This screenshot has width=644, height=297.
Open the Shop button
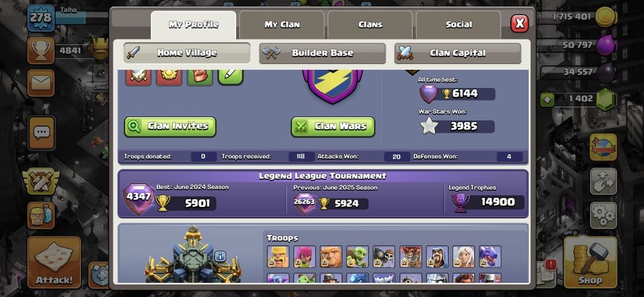tap(590, 262)
